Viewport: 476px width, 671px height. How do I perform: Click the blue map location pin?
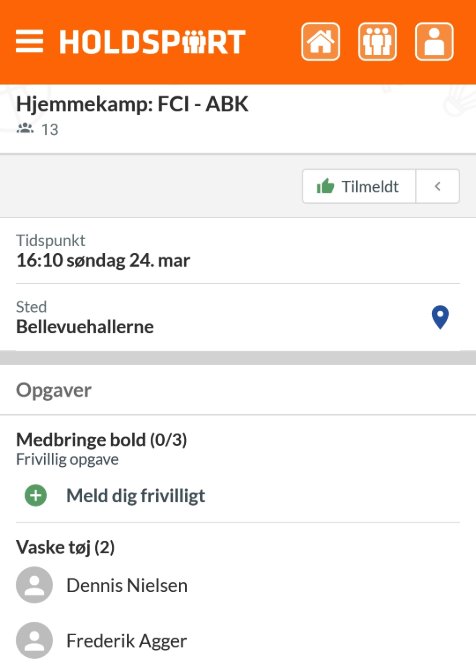click(440, 317)
